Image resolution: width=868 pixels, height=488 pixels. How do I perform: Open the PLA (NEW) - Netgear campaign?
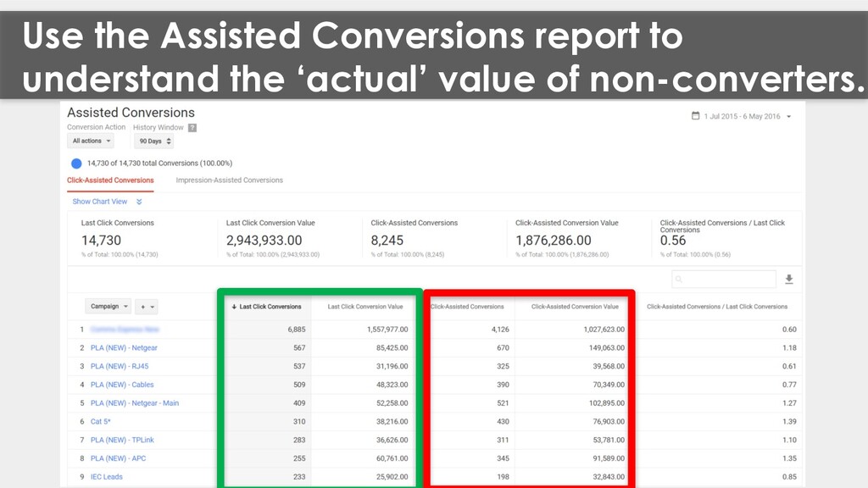click(124, 348)
